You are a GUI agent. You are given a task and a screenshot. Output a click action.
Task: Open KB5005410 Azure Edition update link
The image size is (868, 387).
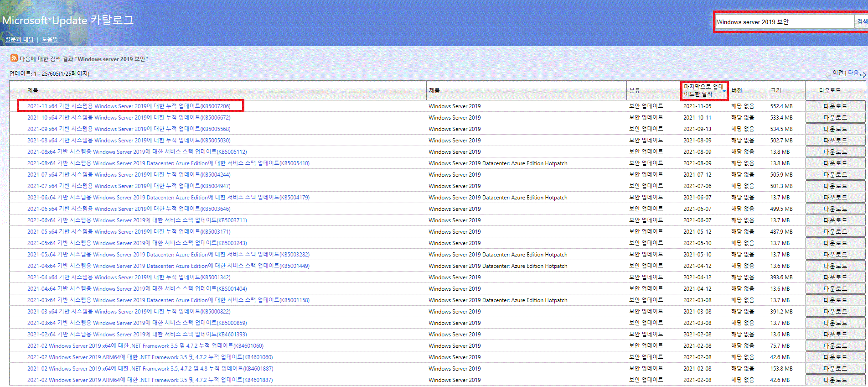pyautogui.click(x=168, y=163)
